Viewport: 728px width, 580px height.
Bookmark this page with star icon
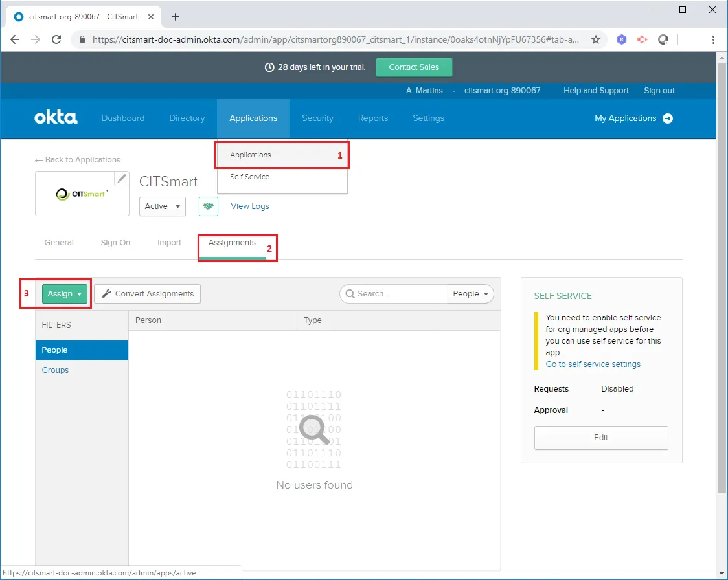[x=596, y=40]
